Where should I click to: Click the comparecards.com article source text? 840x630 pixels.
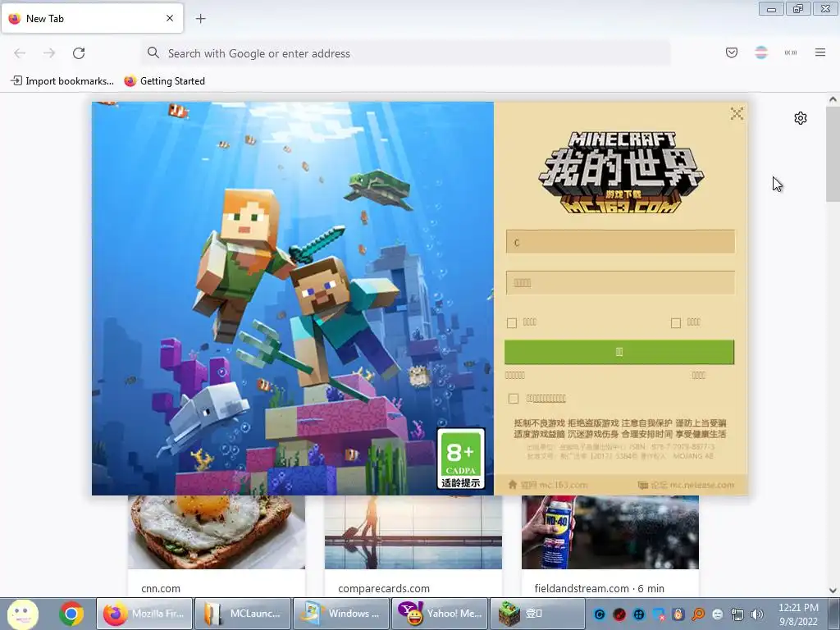pyautogui.click(x=384, y=588)
